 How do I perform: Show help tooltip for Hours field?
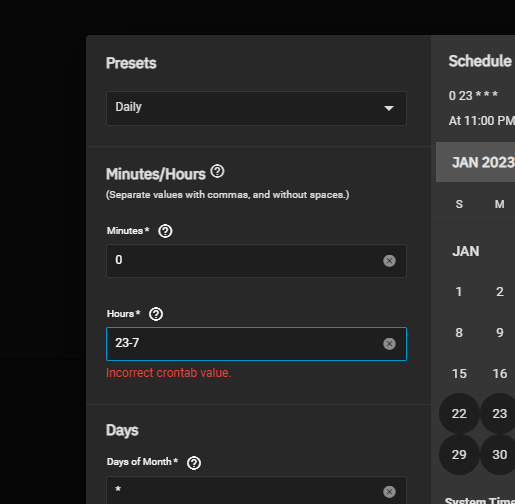pyautogui.click(x=156, y=314)
